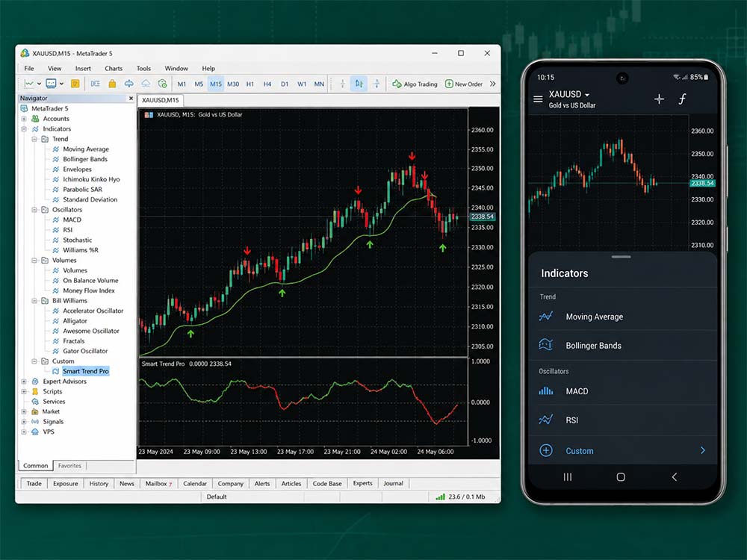The height and width of the screenshot is (560, 747).
Task: Open the Mailbox tab
Action: tap(158, 483)
